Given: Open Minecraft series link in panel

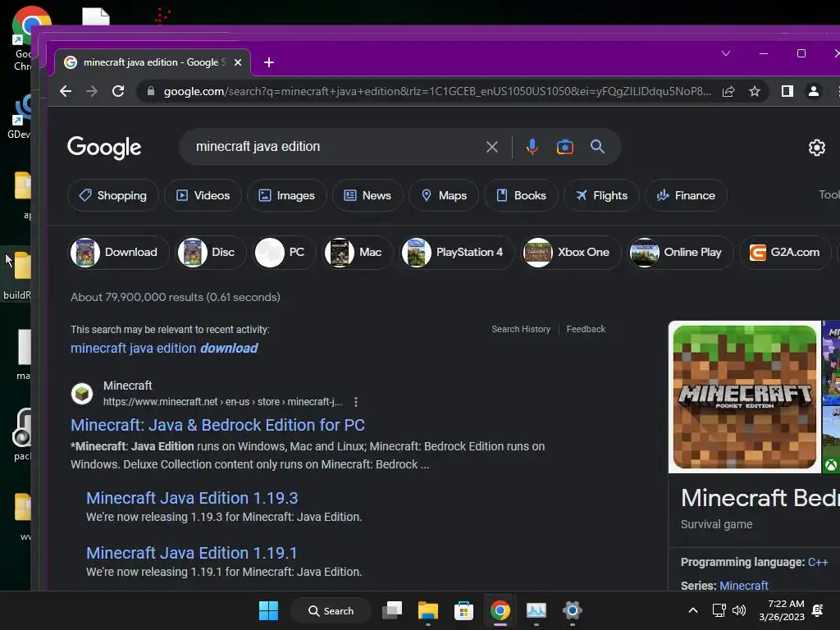Looking at the screenshot, I should [x=743, y=586].
